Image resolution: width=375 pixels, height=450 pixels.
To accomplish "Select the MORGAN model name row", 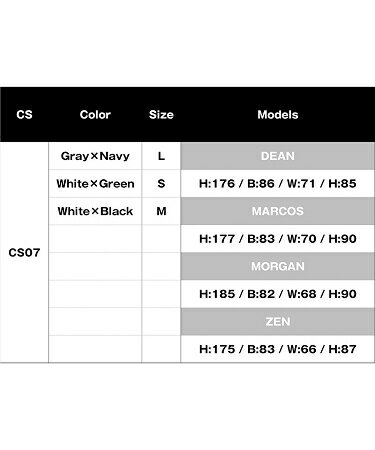I will click(x=278, y=266).
